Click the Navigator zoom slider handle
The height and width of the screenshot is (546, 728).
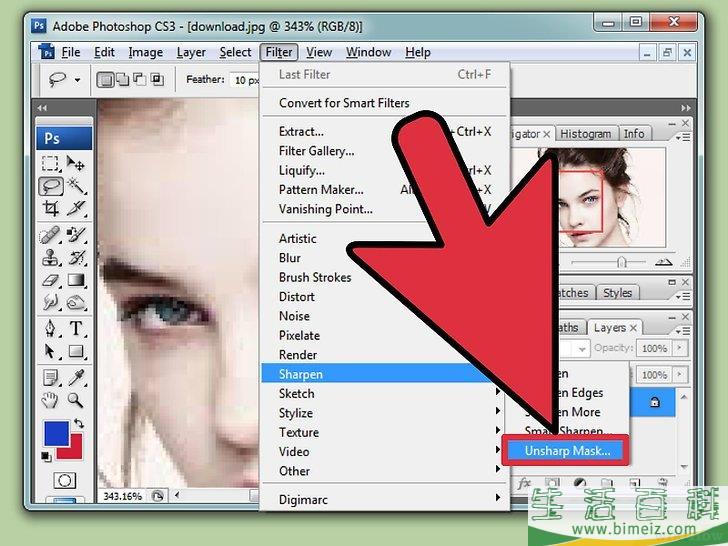[x=621, y=263]
